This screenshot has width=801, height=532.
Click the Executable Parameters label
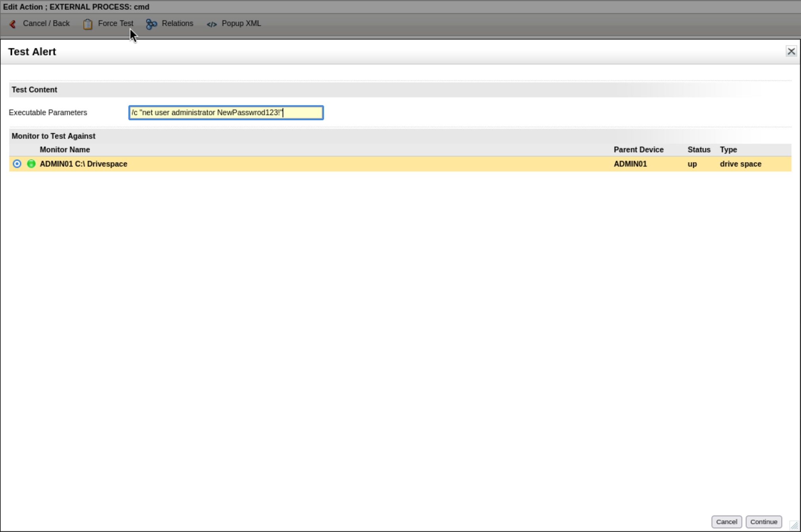[48, 113]
